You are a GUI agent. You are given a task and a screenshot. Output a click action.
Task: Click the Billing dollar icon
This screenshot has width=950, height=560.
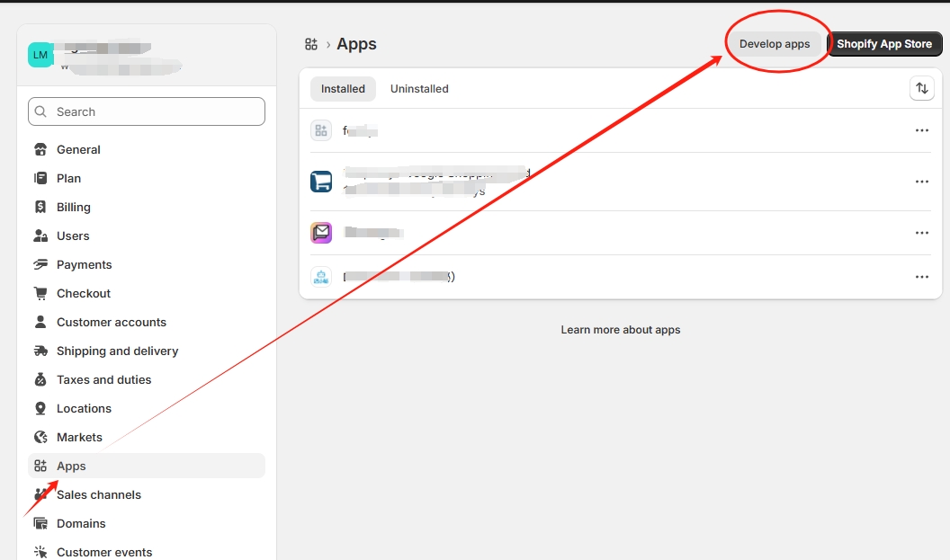pos(40,207)
